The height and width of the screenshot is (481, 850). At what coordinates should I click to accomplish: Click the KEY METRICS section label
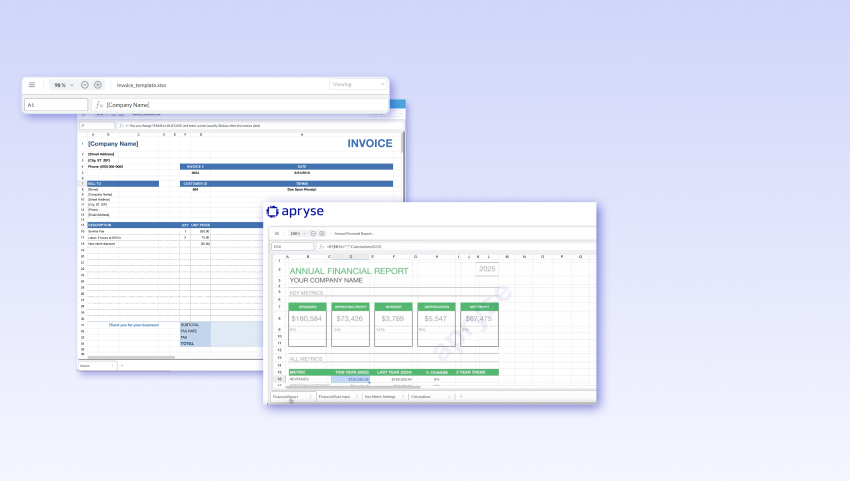[306, 293]
